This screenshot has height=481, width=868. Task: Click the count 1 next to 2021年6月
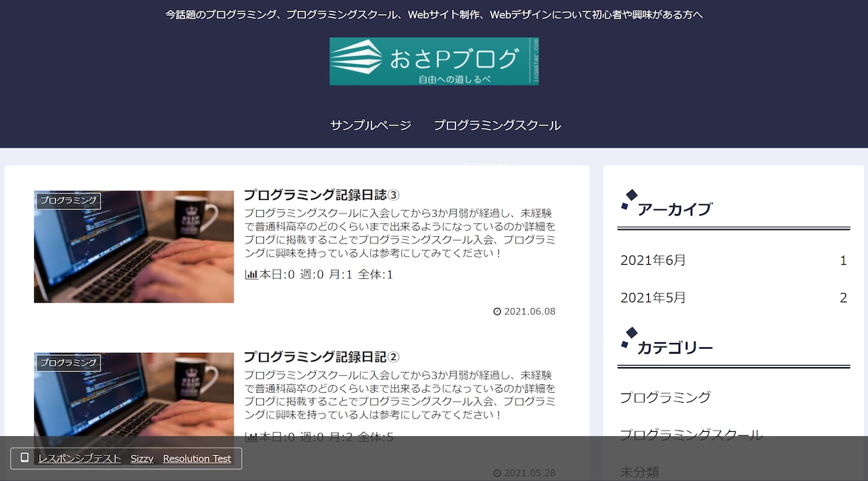[844, 260]
